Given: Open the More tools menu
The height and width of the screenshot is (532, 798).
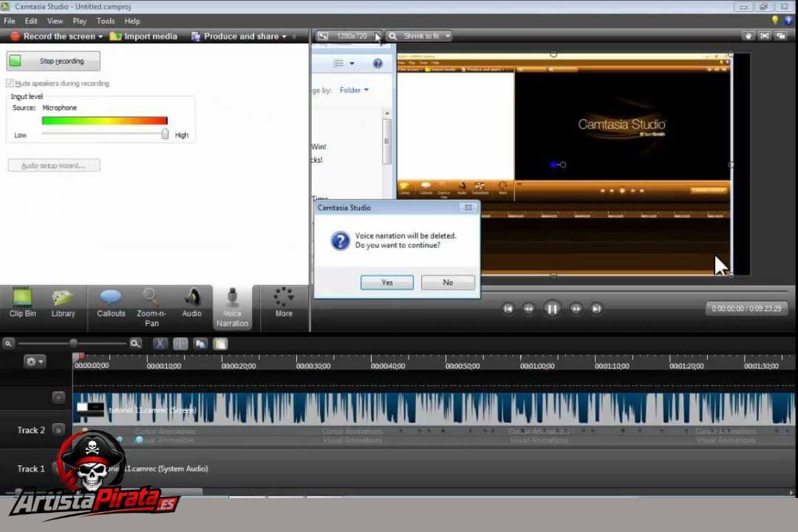Looking at the screenshot, I should point(284,302).
